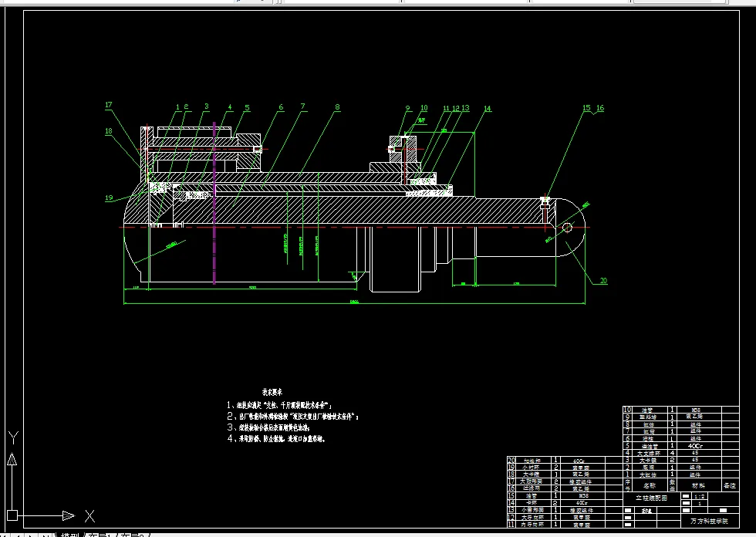The width and height of the screenshot is (756, 537).
Task: Click the X axis label of UCS icon
Action: pyautogui.click(x=89, y=516)
